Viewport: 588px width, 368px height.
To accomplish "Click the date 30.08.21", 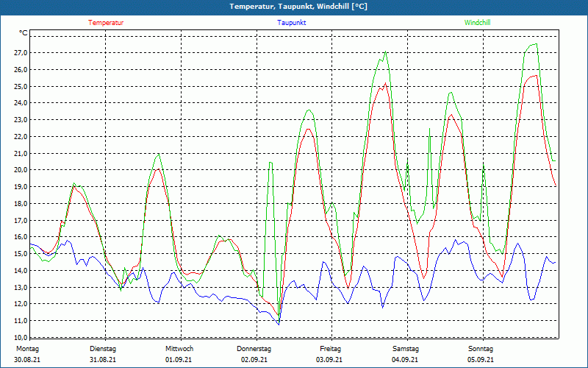I will [x=27, y=360].
